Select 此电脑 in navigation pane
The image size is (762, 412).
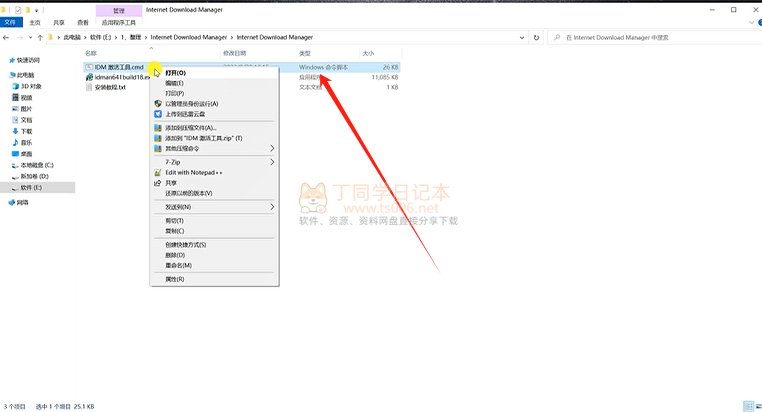[x=21, y=75]
